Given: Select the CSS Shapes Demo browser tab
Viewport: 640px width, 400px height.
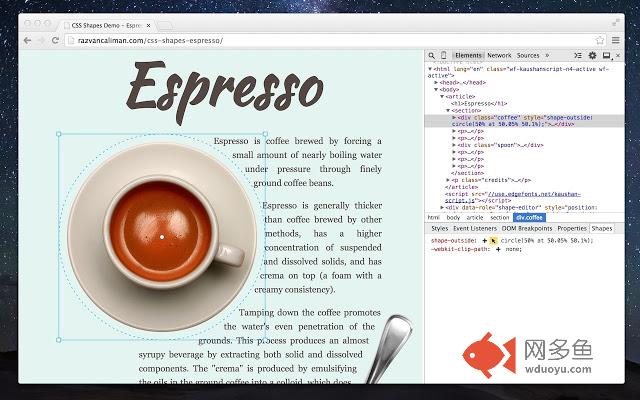Looking at the screenshot, I should pyautogui.click(x=107, y=25).
